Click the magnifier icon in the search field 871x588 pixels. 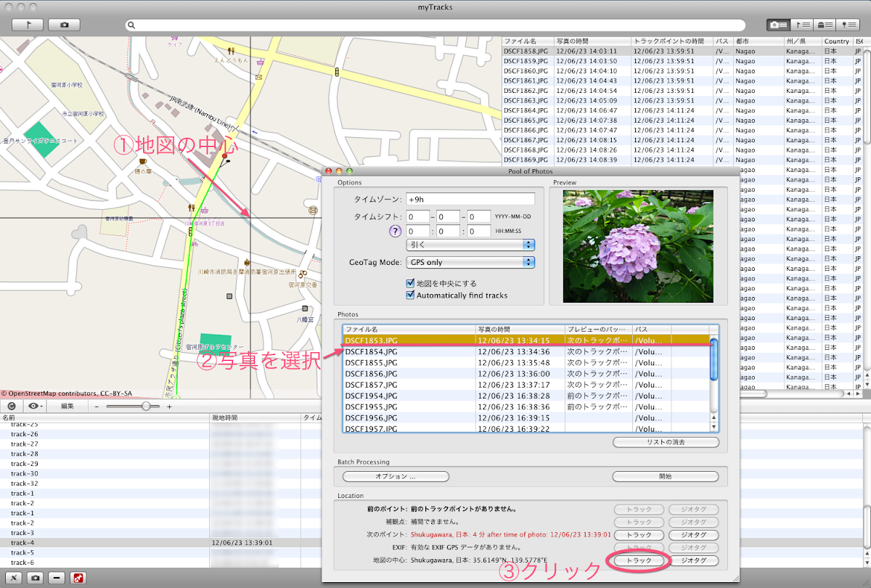pos(131,25)
